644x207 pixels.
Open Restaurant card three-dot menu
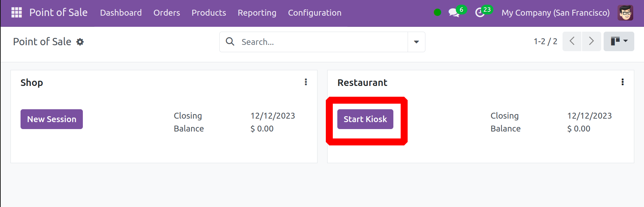coord(622,82)
